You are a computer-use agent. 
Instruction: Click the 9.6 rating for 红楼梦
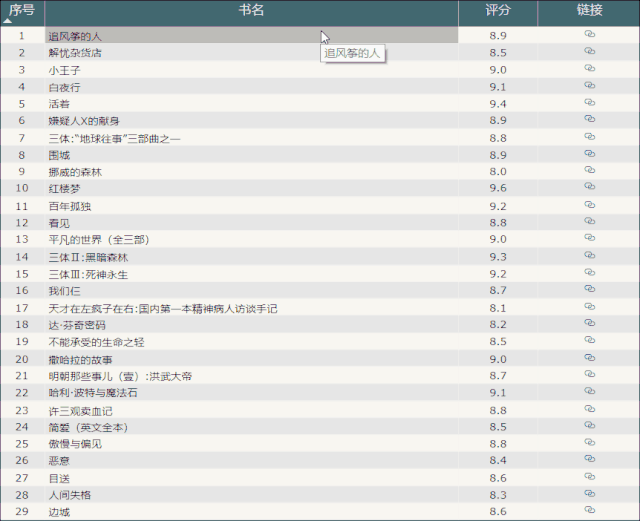click(x=498, y=188)
